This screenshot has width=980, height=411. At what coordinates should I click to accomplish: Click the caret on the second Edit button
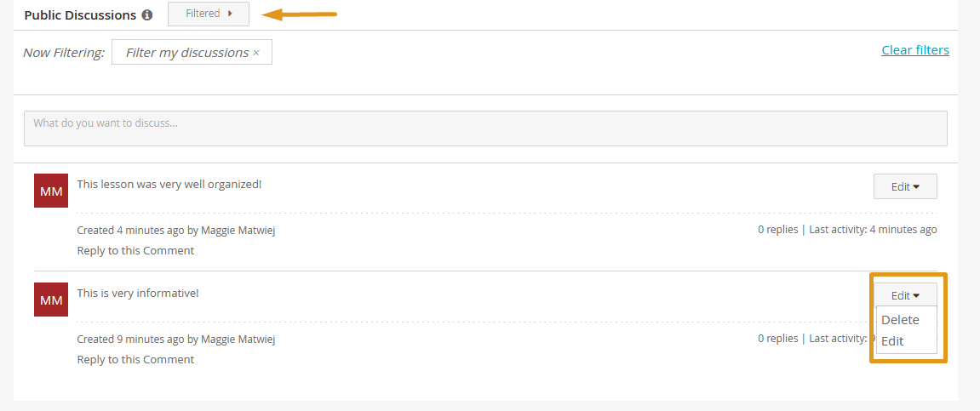coord(916,295)
